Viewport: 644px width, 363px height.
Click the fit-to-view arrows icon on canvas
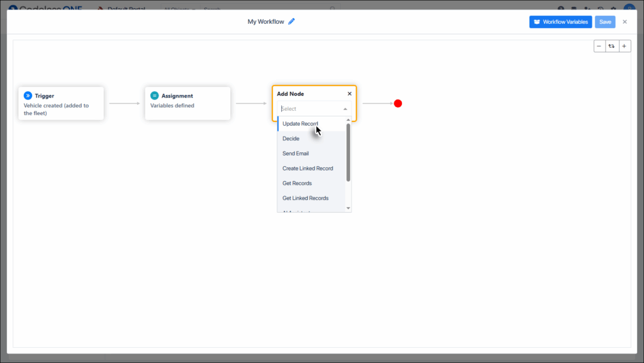tap(611, 45)
